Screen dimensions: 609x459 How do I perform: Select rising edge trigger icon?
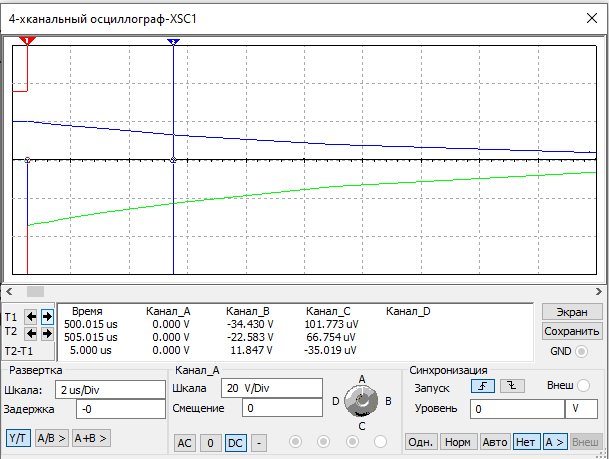[483, 386]
